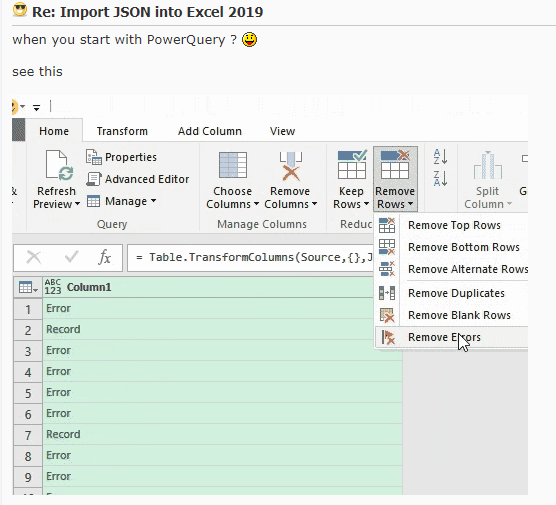Image resolution: width=556 pixels, height=505 pixels.
Task: Click Error cell in row 1
Action: 223,309
